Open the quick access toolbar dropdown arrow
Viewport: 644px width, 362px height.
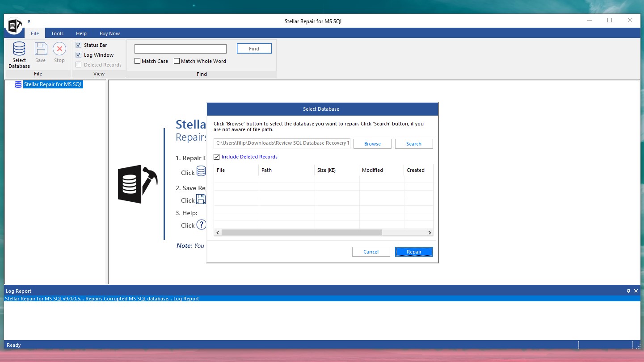(29, 21)
